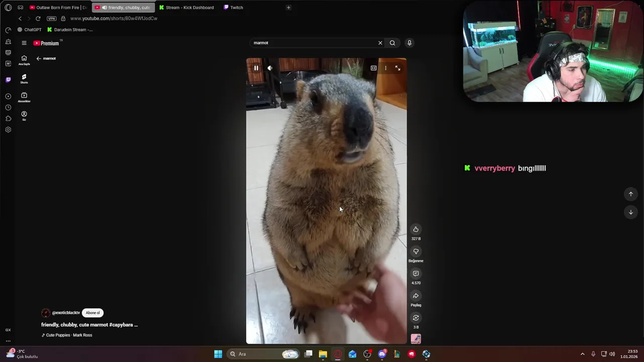Open Ana Sayfa in YouTube sidebar
Screen dimensions: 644x362
tap(24, 60)
